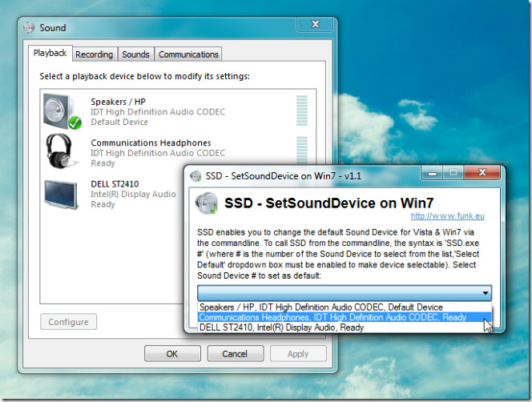
Task: Choose Speakers / HP in dropdown list
Action: pyautogui.click(x=344, y=307)
